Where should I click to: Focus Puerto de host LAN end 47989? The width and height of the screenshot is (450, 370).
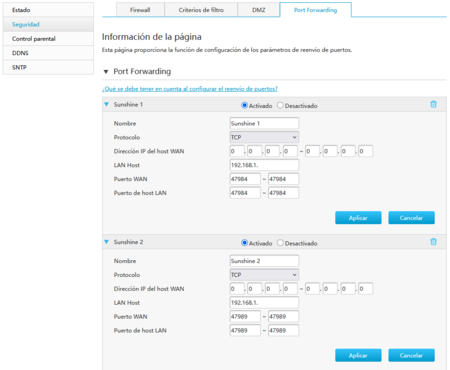283,330
